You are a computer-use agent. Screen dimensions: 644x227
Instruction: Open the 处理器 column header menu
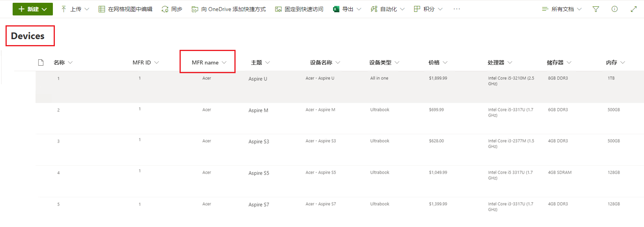coord(500,62)
